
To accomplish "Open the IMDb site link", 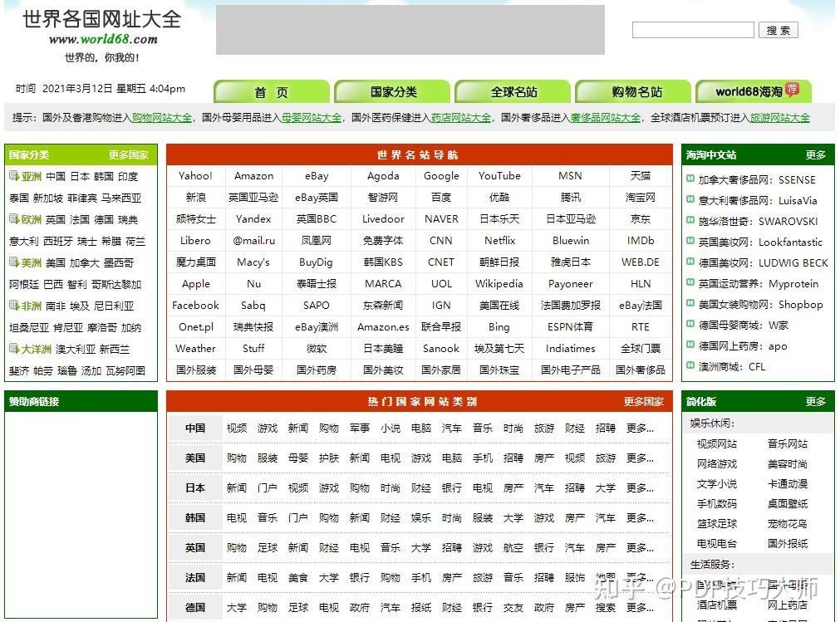I will (641, 240).
